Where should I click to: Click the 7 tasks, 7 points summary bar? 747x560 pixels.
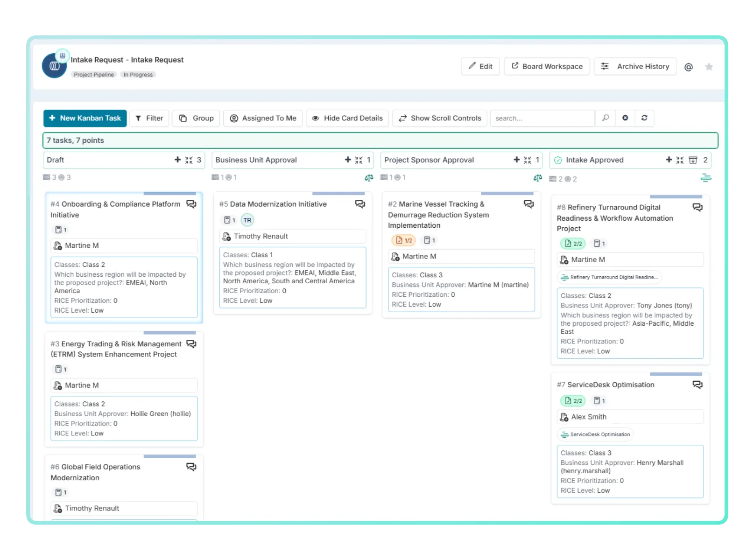(x=380, y=140)
